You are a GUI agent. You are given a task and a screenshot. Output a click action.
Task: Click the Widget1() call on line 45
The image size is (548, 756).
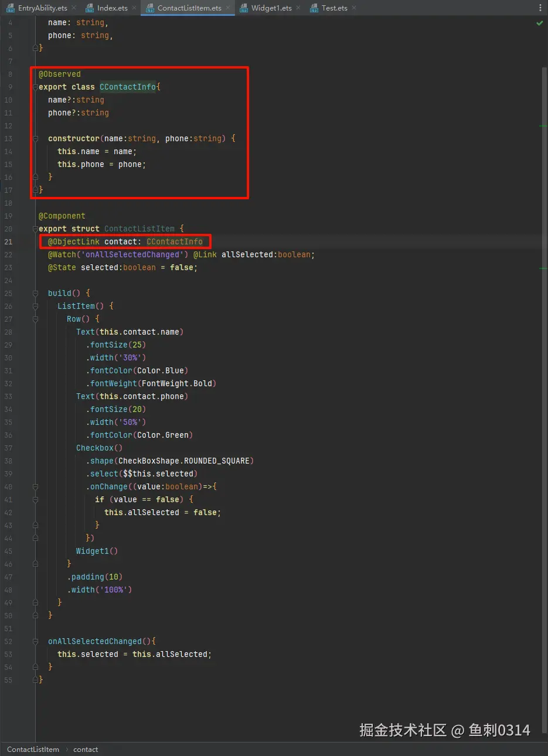pos(97,551)
